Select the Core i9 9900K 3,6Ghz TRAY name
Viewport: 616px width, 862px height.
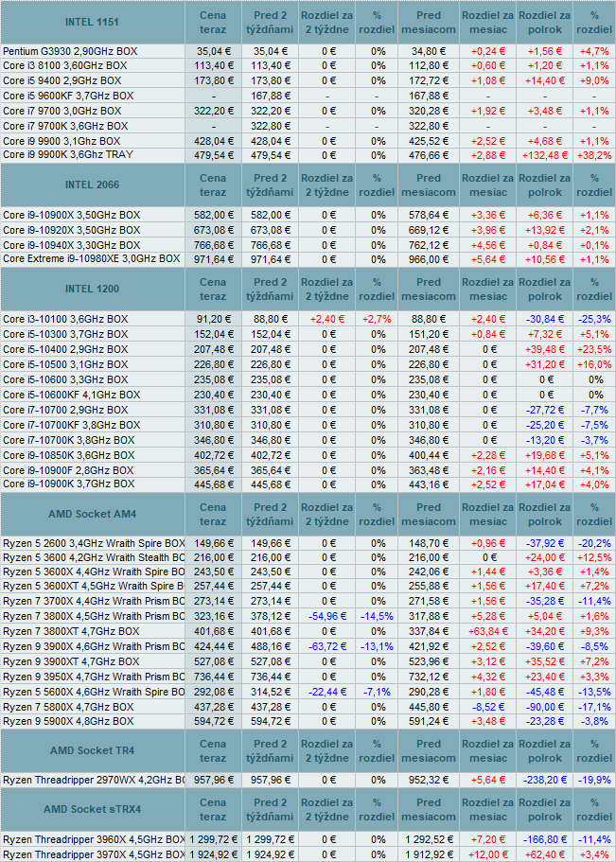68,154
